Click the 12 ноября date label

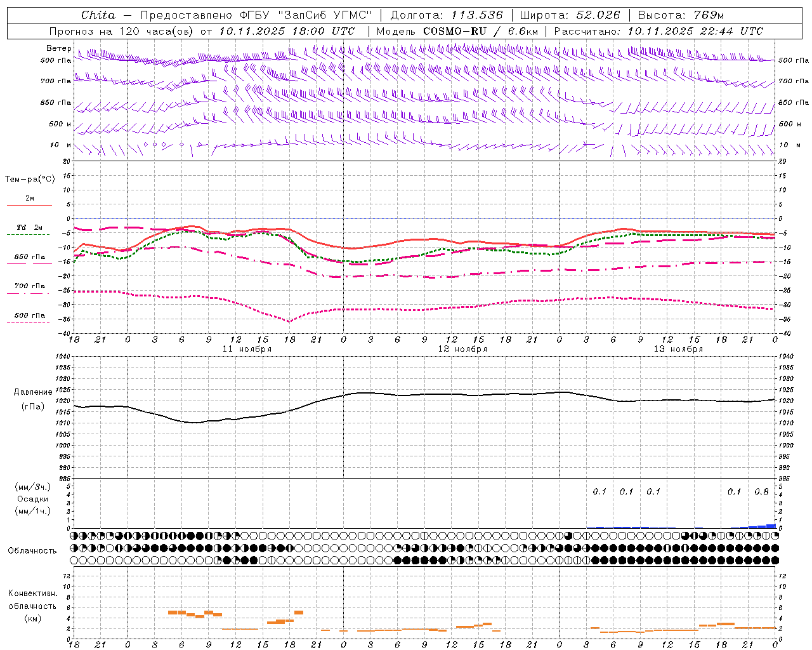pos(462,349)
